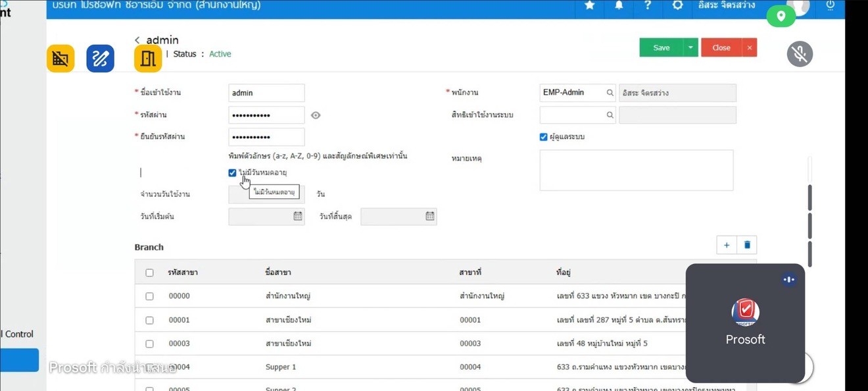This screenshot has height=391, width=868.
Task: Click the red Close button
Action: [x=721, y=47]
